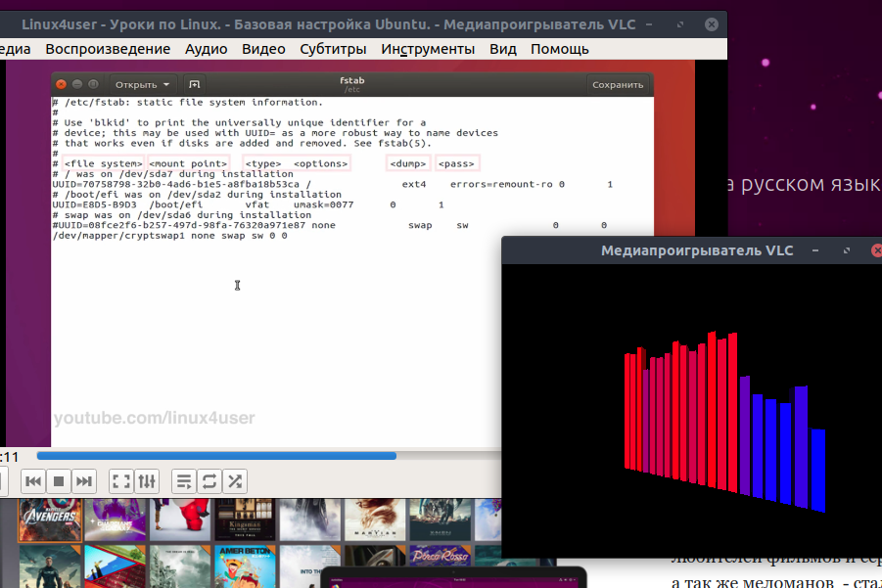Image resolution: width=882 pixels, height=588 pixels.
Task: Open the Аудио menu
Action: 206,49
